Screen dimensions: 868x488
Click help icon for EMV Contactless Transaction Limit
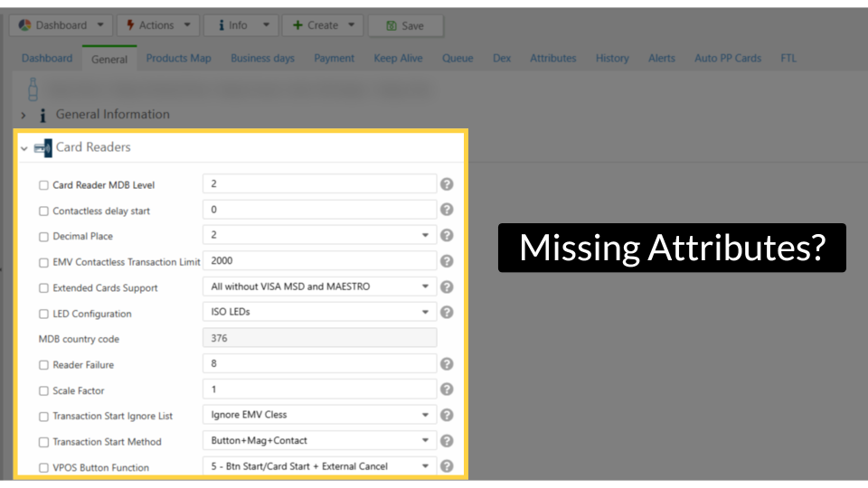(447, 261)
